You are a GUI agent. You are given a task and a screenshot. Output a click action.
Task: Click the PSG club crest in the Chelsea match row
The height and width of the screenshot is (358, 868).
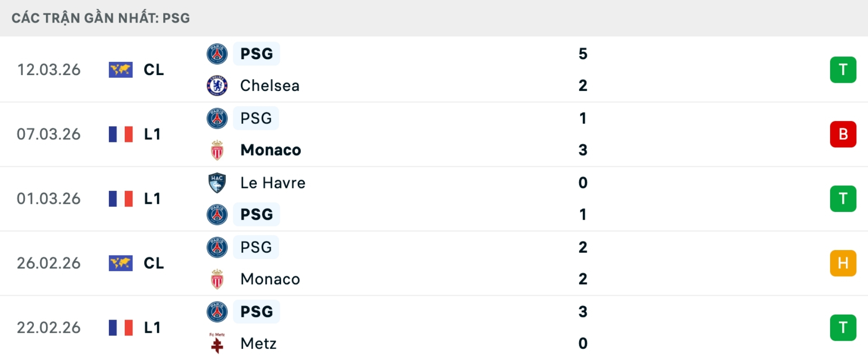[217, 53]
